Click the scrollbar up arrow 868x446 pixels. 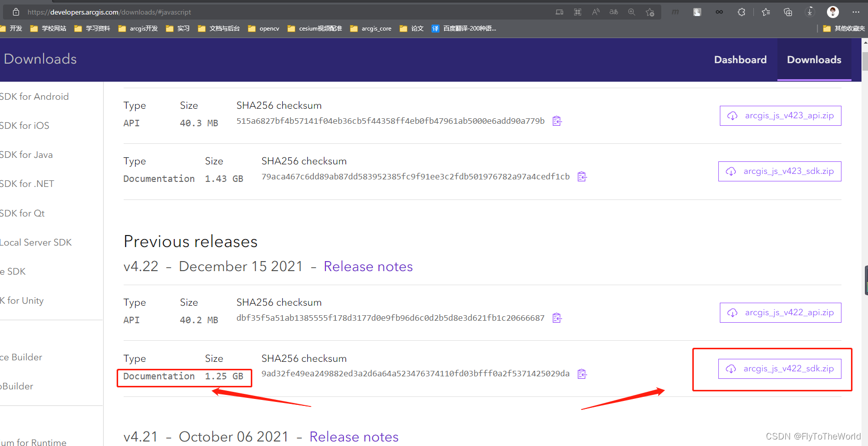865,43
